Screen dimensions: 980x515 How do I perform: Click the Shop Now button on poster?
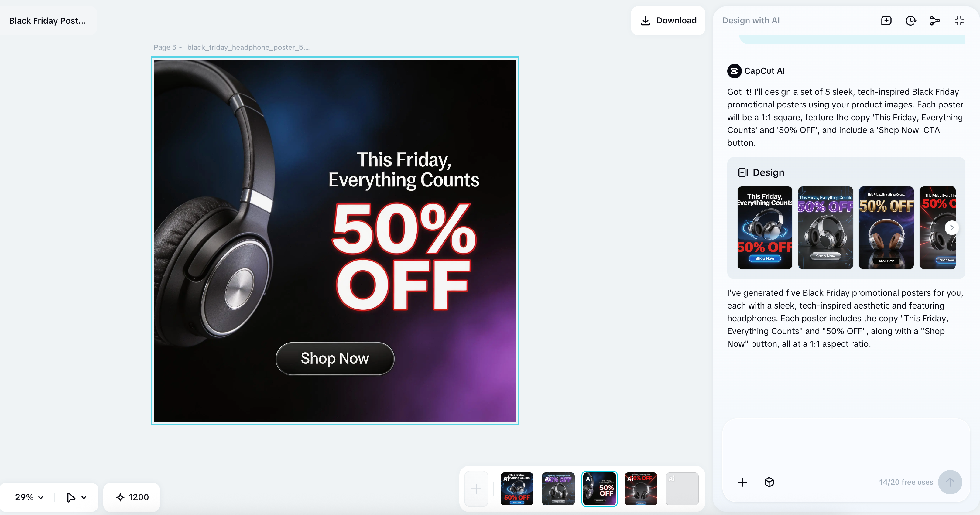[335, 358]
